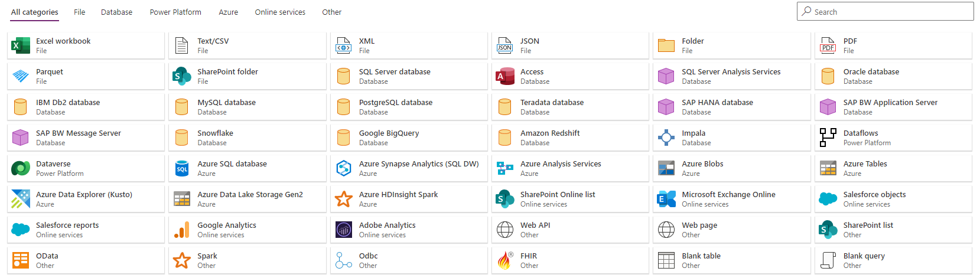The height and width of the screenshot is (278, 980).
Task: Choose the Snowflake database connector
Action: (x=247, y=138)
